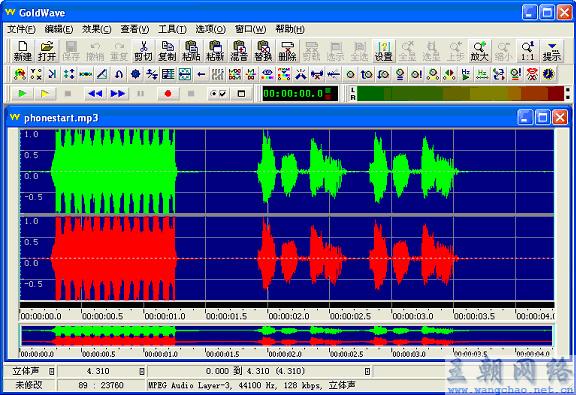
Task: Click the 未修改 status bar text
Action: tap(29, 385)
